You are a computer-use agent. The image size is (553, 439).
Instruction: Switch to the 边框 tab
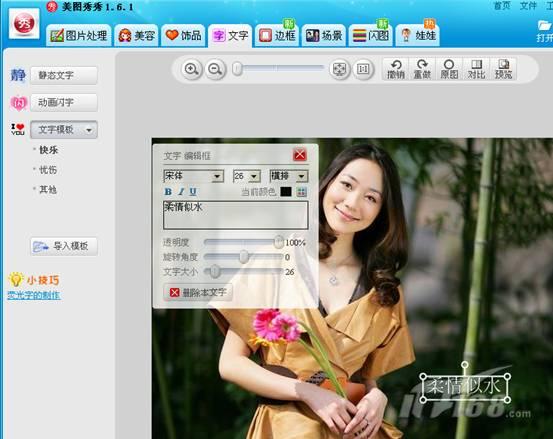[277, 35]
